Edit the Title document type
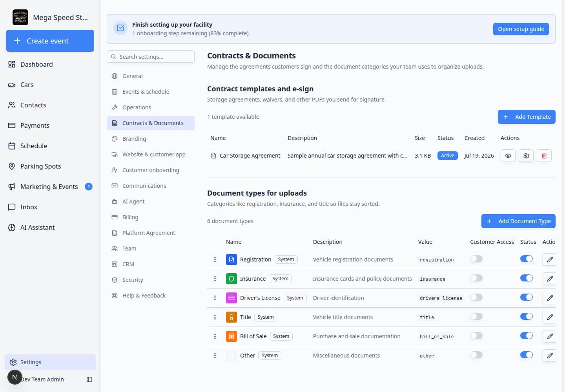The width and height of the screenshot is (565, 392). 550,317
